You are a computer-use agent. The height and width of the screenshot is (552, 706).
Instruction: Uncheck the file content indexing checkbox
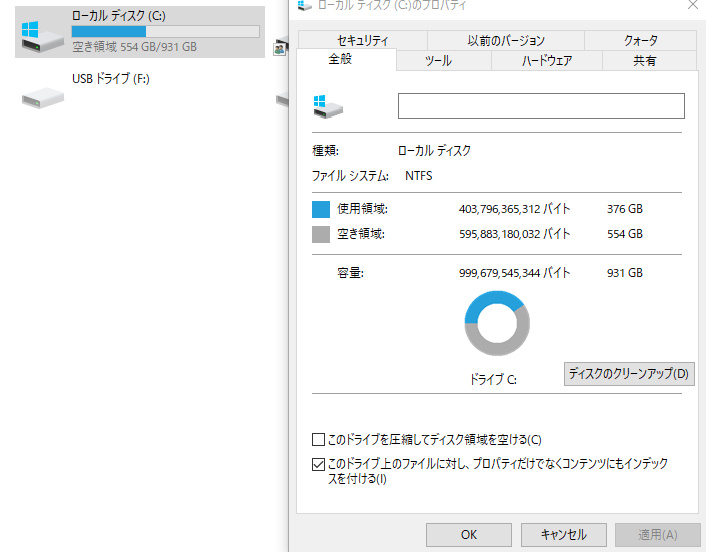[319, 464]
